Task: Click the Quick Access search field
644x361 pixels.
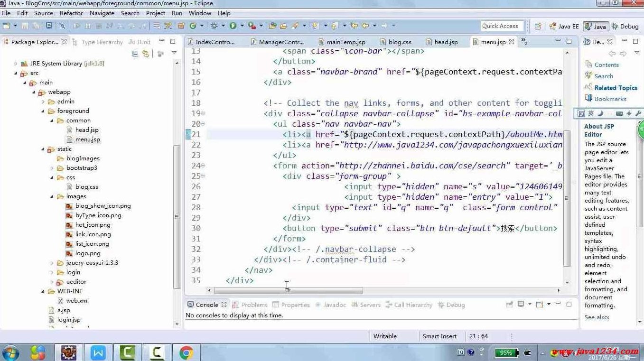Action: pos(501,26)
